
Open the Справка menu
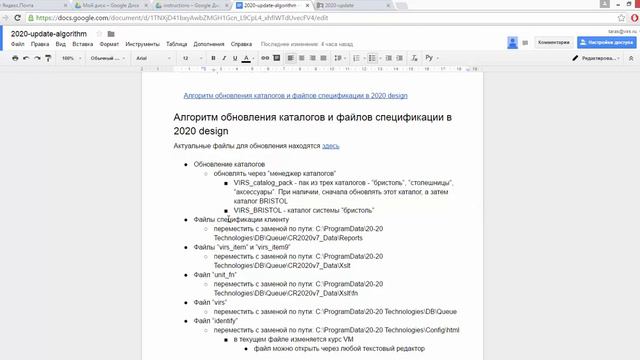pyautogui.click(x=241, y=44)
